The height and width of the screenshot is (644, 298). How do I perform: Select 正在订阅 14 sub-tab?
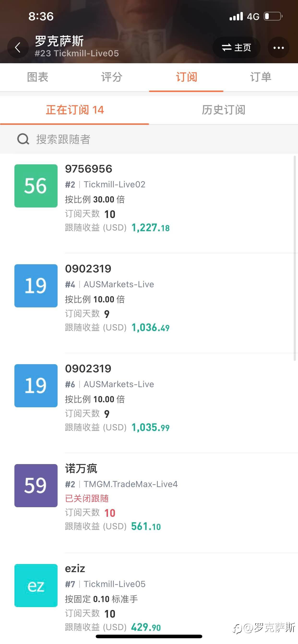pos(75,110)
